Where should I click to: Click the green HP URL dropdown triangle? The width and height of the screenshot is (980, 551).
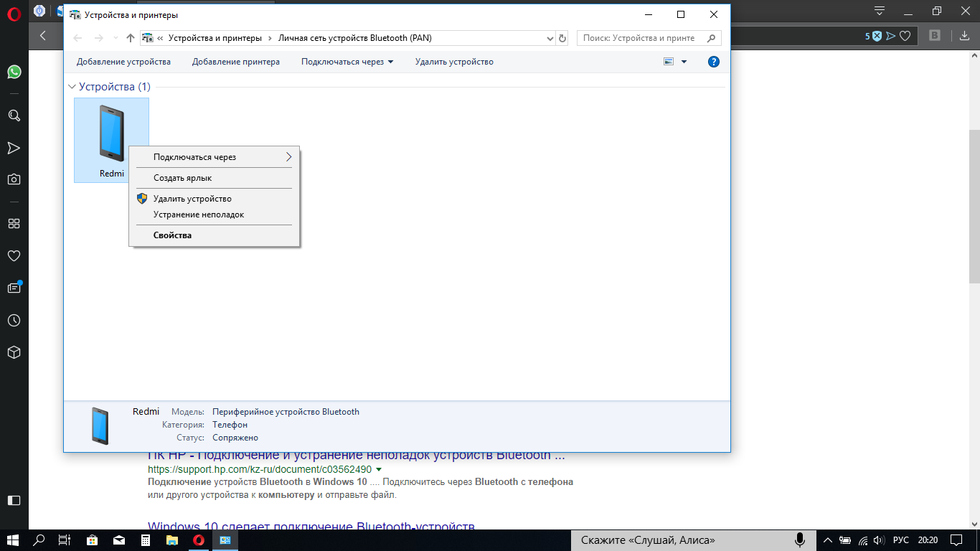pyautogui.click(x=378, y=470)
